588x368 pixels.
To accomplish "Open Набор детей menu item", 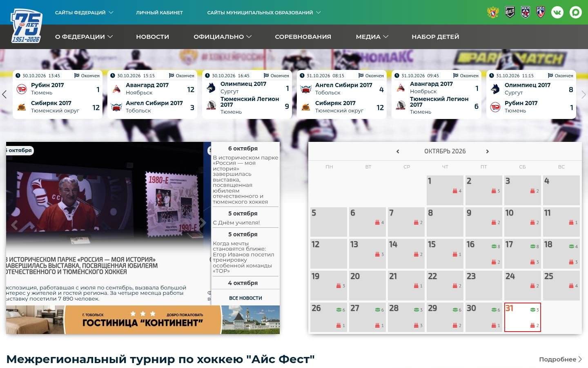I will [x=435, y=37].
